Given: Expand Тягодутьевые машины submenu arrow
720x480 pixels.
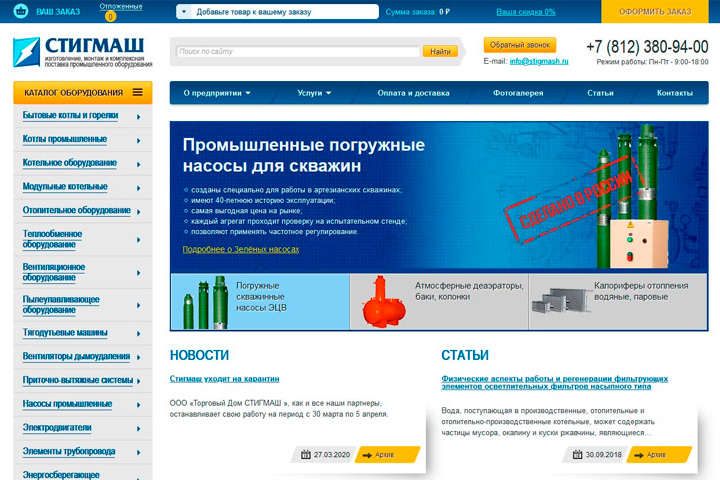Looking at the screenshot, I should (138, 334).
